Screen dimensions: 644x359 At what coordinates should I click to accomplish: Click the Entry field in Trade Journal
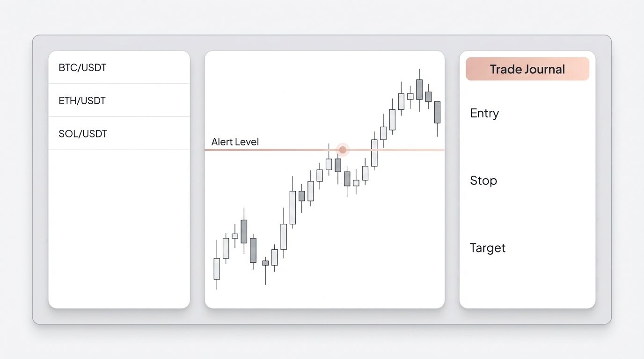(x=484, y=113)
